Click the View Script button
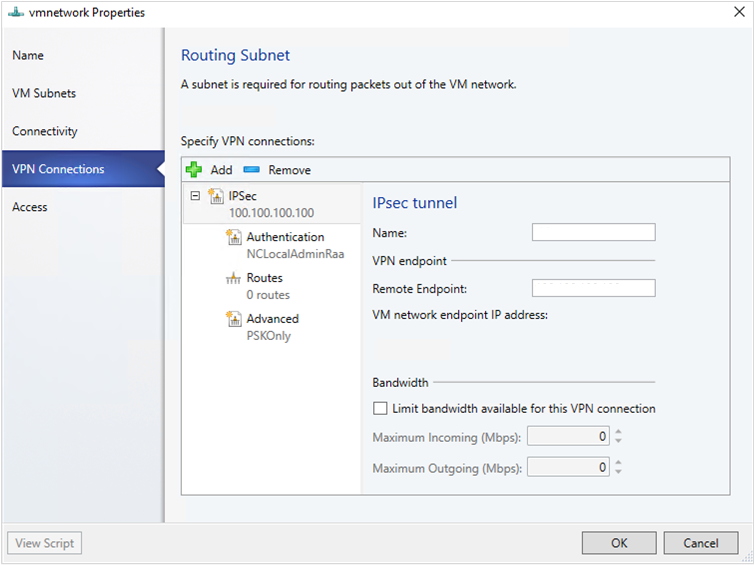The width and height of the screenshot is (755, 565). pos(45,543)
